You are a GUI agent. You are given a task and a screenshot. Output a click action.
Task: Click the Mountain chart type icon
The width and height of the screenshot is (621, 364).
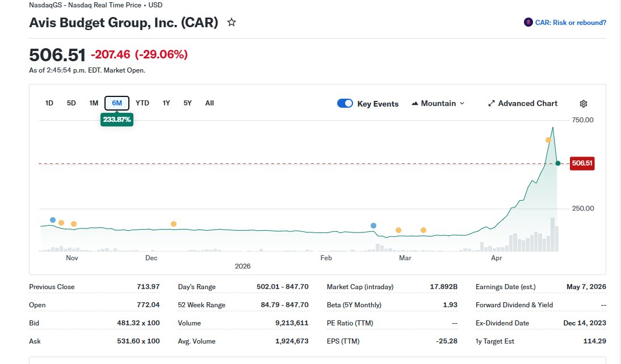(414, 103)
